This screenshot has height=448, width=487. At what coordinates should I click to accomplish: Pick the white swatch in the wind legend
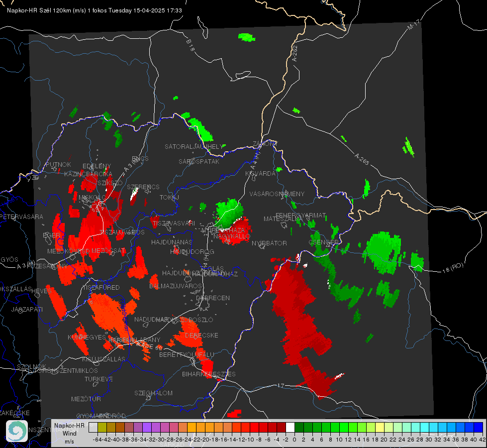tap(290, 428)
